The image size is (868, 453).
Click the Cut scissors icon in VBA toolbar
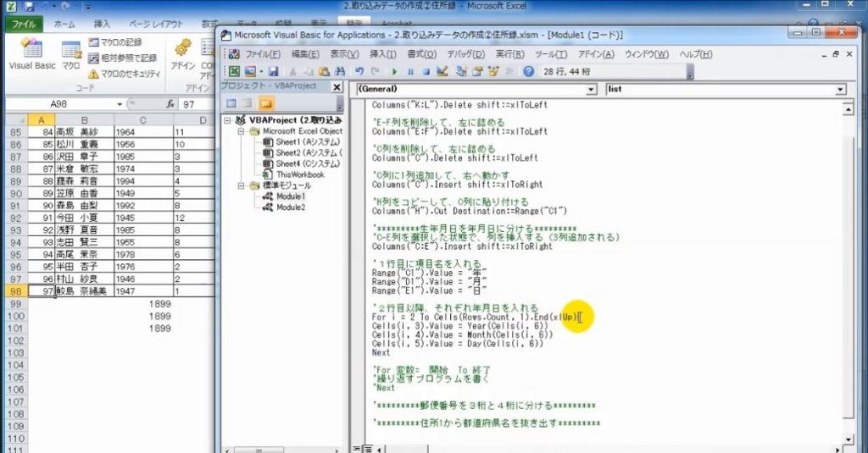tap(292, 71)
